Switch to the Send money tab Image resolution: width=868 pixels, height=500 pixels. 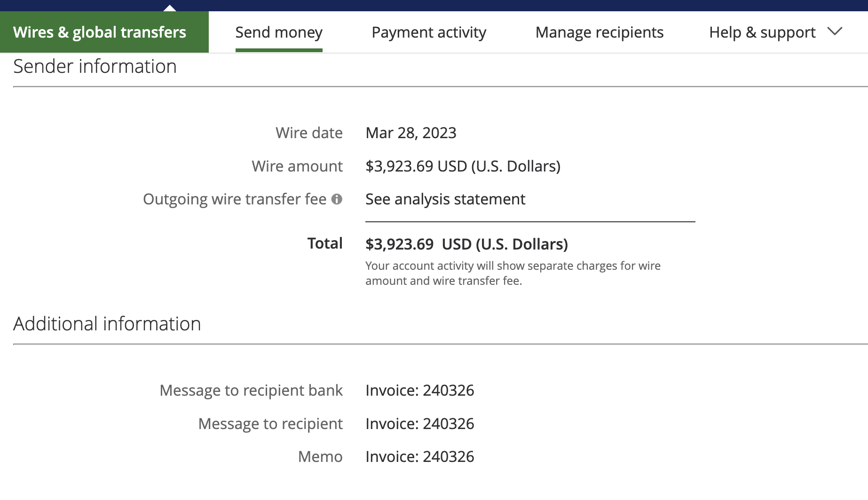[x=279, y=32]
